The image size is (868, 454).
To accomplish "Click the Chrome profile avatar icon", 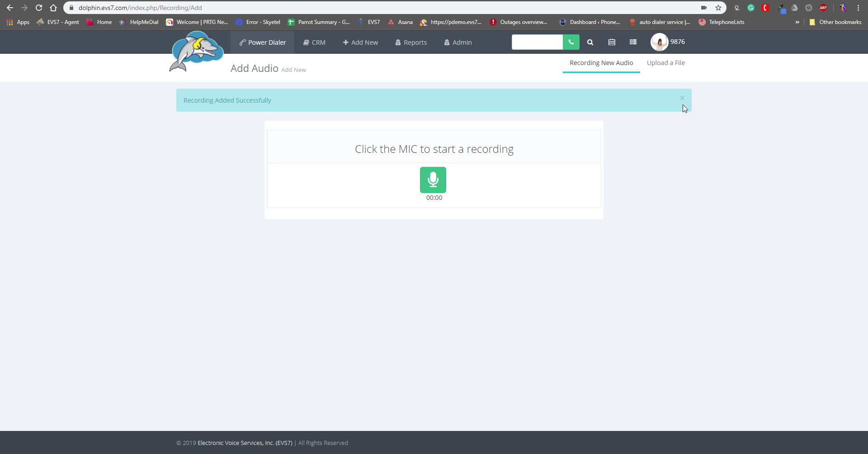I will click(843, 8).
